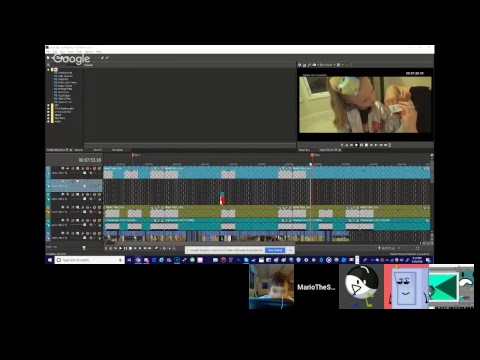The height and width of the screenshot is (360, 480).
Task: Select the black-and-white ball avatar thumbnail
Action: coord(361,287)
